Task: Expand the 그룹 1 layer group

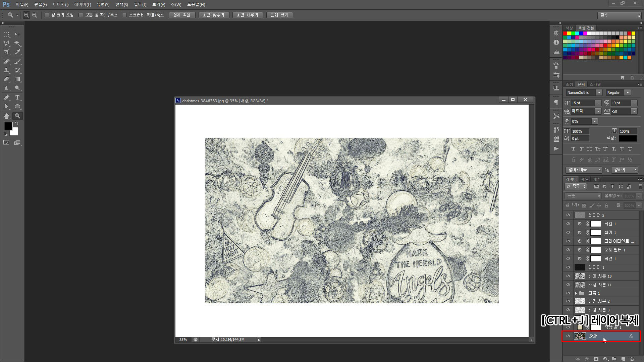Action: tap(576, 293)
